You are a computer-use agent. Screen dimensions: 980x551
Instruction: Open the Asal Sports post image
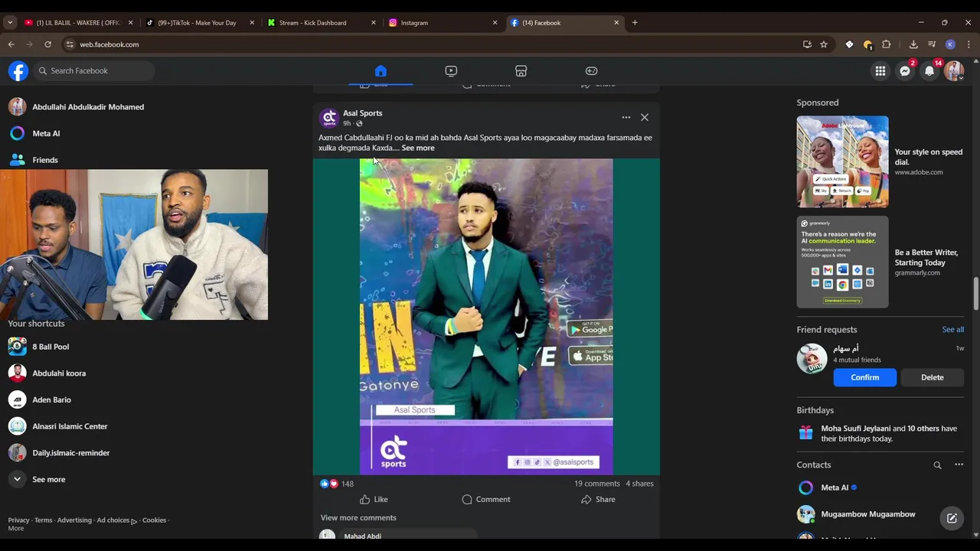(x=486, y=316)
